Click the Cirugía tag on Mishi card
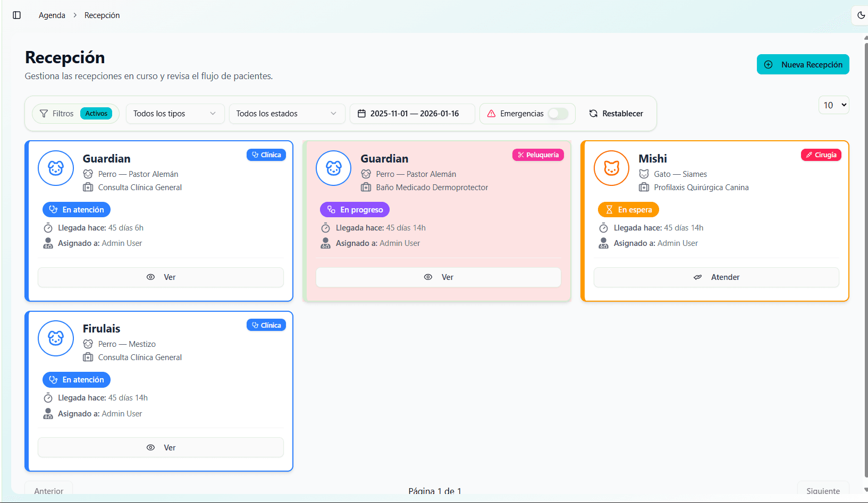The width and height of the screenshot is (868, 503). tap(821, 155)
